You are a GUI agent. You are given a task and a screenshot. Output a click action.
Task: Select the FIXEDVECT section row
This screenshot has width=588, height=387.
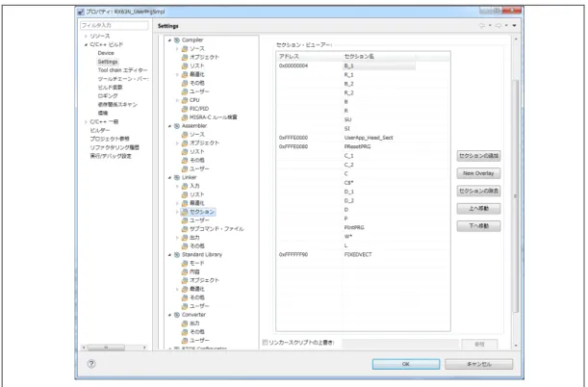click(x=358, y=254)
